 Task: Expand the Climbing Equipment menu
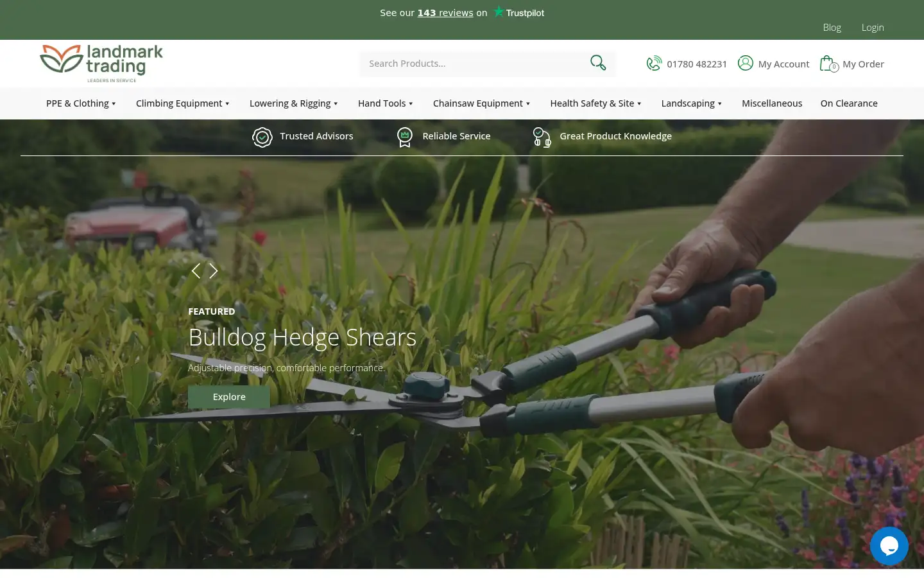pos(182,103)
